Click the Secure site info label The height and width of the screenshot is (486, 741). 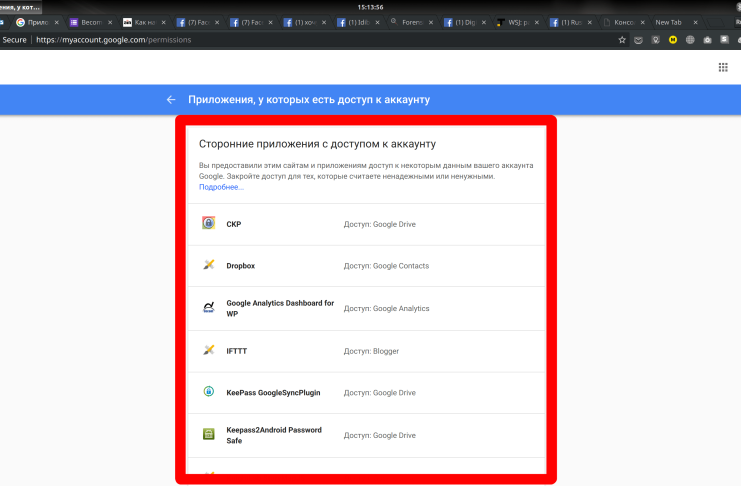pos(15,40)
